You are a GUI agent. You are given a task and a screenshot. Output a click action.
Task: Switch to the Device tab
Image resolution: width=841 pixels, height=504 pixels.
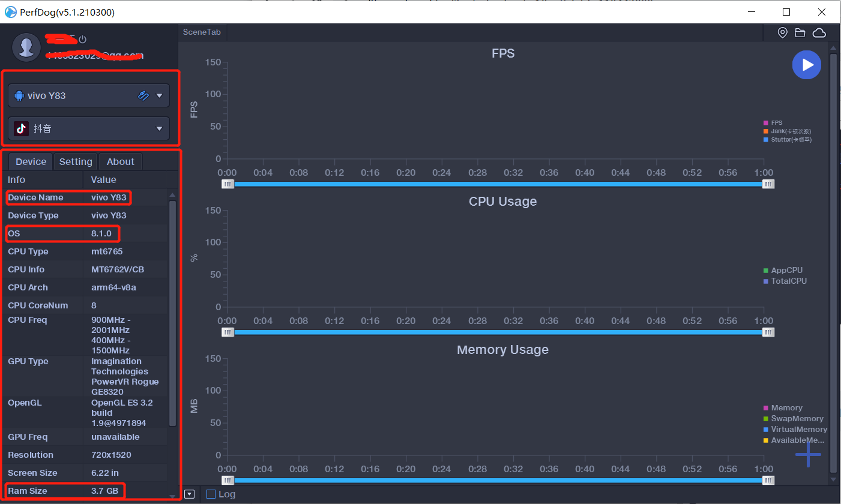pyautogui.click(x=31, y=161)
